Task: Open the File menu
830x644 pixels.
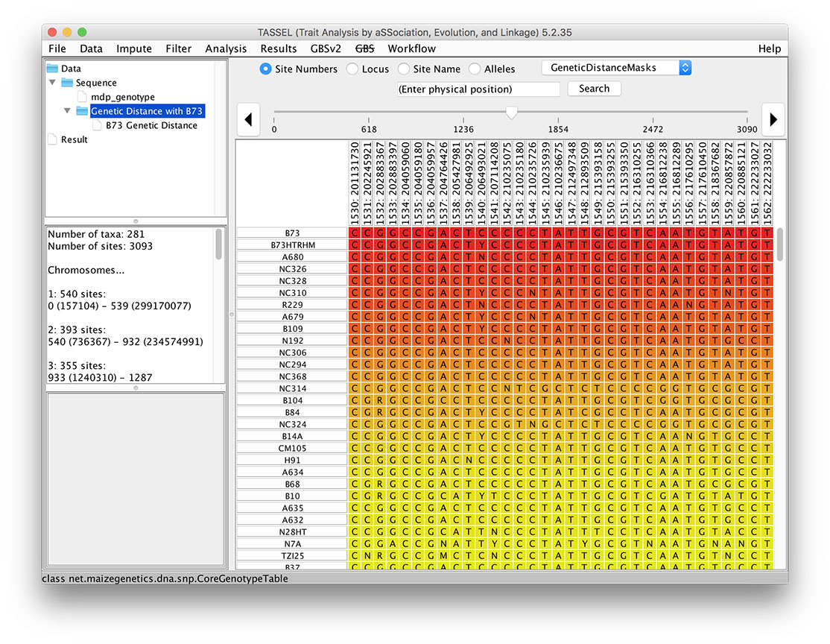Action: point(57,48)
